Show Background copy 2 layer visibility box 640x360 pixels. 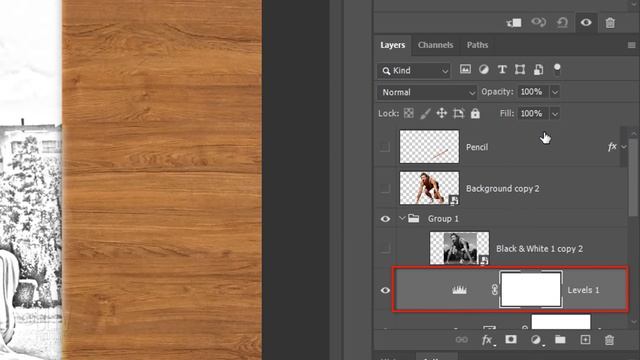384,188
